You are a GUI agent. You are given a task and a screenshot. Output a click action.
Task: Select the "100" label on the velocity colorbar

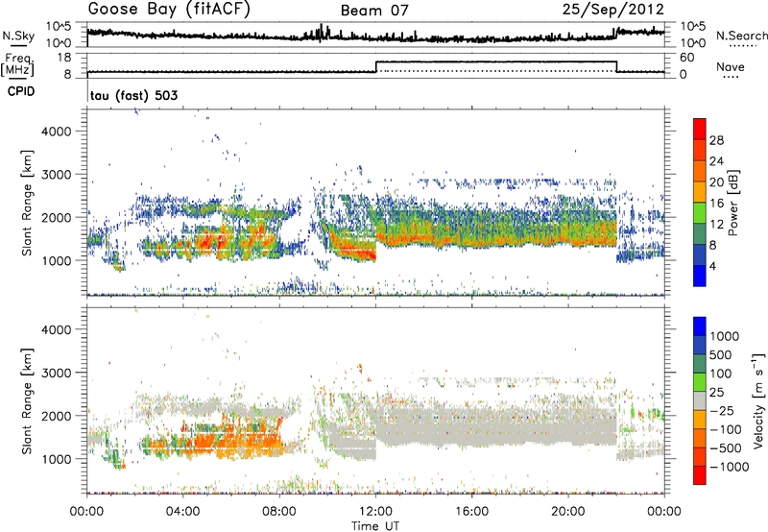722,374
